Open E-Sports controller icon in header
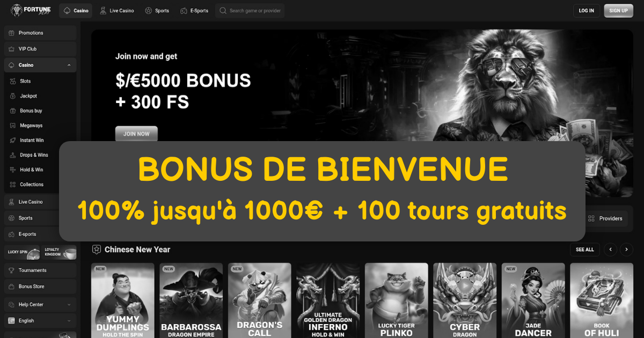Viewport: 644px width, 338px height. (x=184, y=11)
